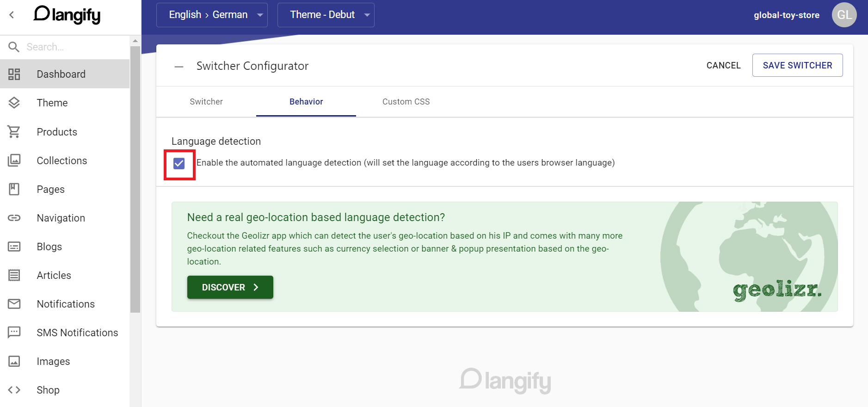
Task: Click the Shop code brackets icon
Action: tap(14, 390)
